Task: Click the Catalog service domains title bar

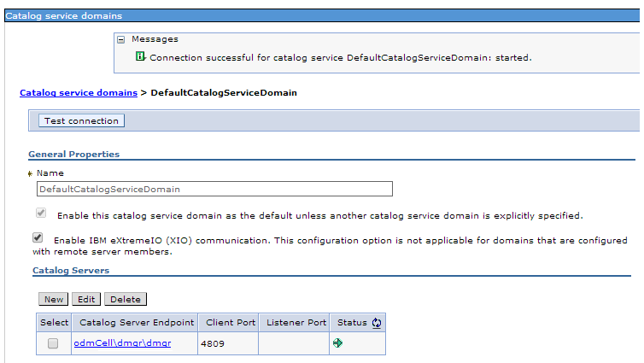Action: coord(322,15)
